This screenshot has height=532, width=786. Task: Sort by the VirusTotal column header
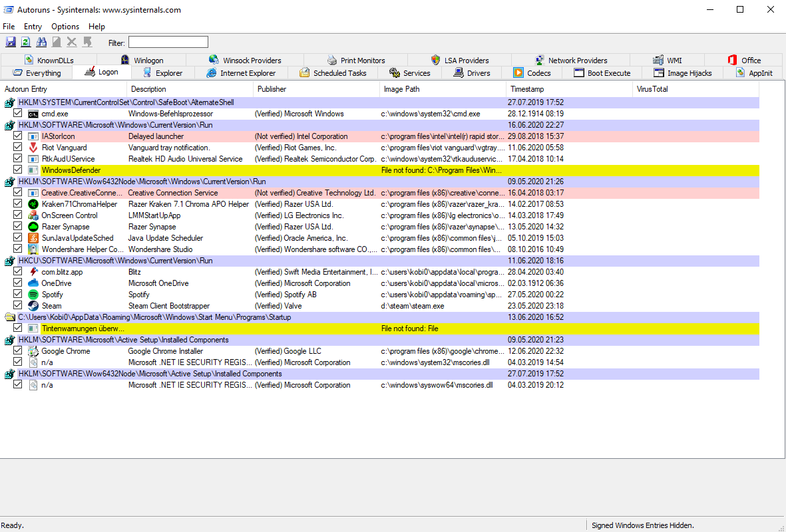point(695,89)
